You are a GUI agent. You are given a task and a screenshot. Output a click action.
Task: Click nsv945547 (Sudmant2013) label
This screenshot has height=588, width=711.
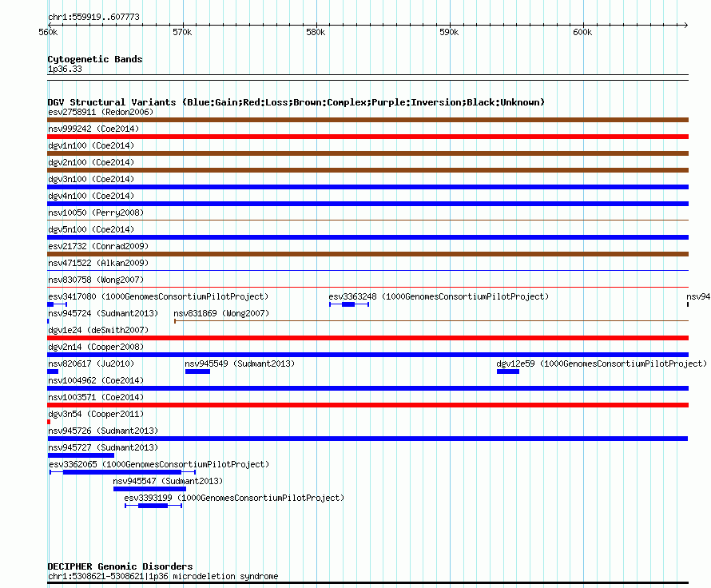(168, 481)
